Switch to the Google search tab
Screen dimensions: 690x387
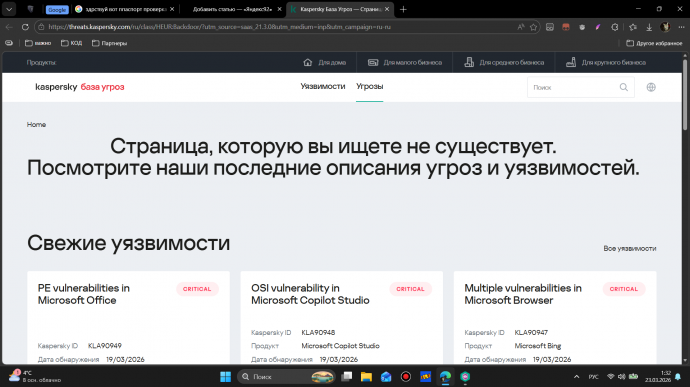click(x=125, y=9)
